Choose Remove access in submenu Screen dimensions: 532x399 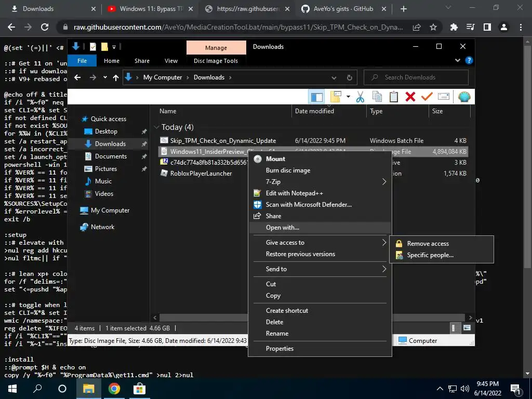(x=428, y=244)
